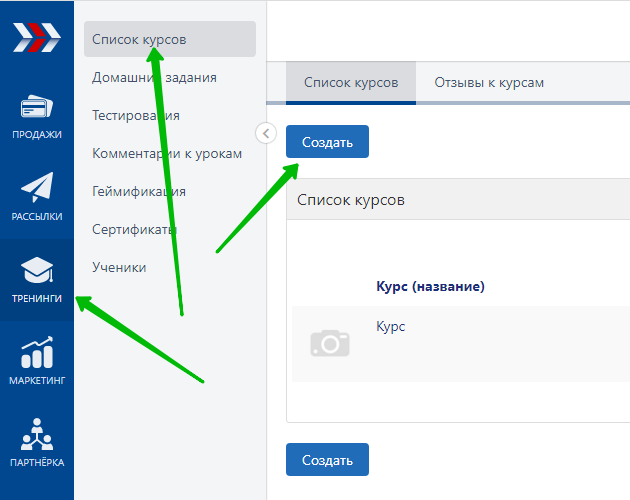Image resolution: width=630 pixels, height=500 pixels.
Task: Open Ученики menu item
Action: pyautogui.click(x=119, y=267)
